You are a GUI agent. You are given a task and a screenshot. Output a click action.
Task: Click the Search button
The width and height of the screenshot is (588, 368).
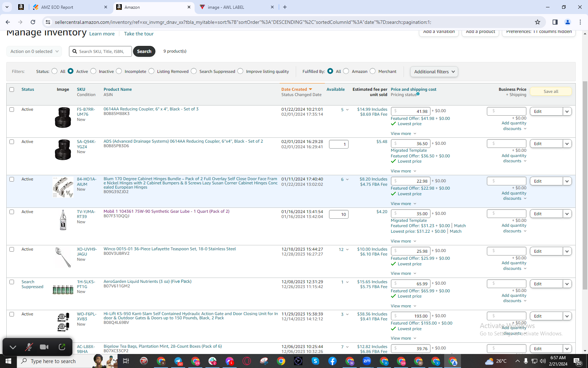pyautogui.click(x=144, y=51)
